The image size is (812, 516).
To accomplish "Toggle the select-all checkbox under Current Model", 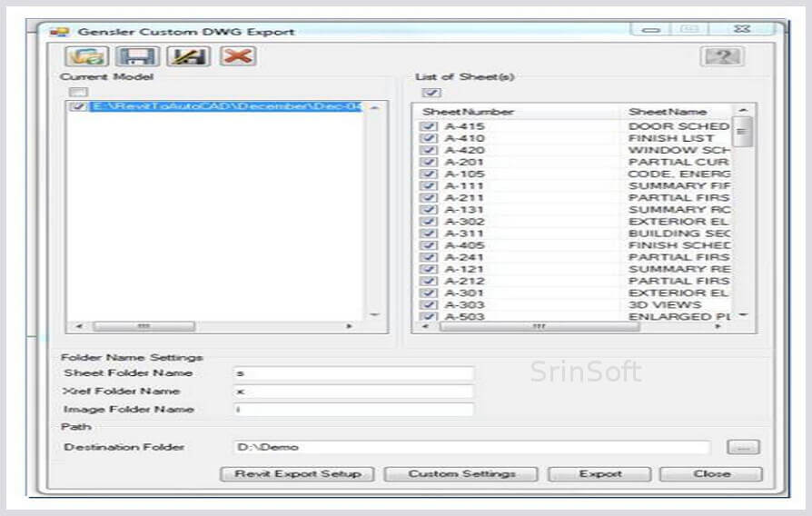I will [79, 93].
